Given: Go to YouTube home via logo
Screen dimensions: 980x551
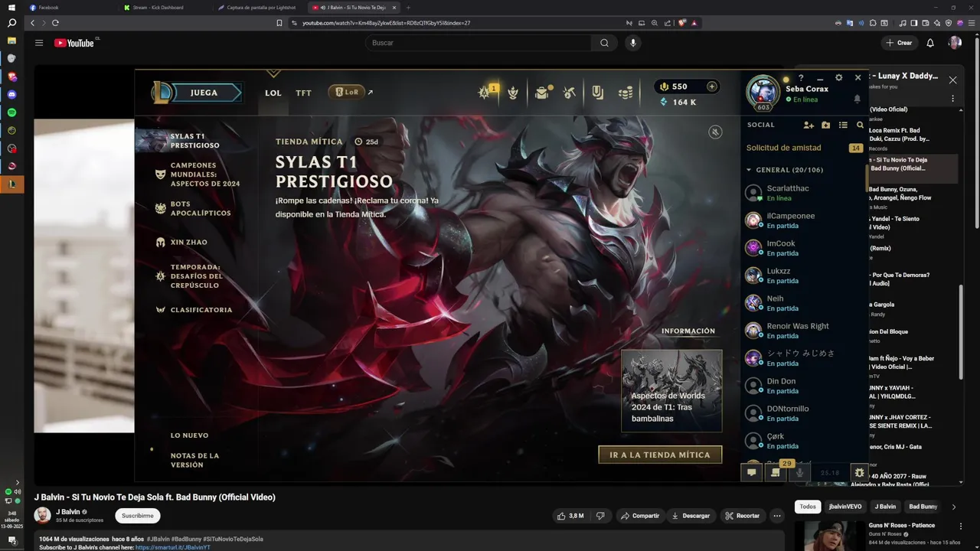Looking at the screenshot, I should pos(74,43).
